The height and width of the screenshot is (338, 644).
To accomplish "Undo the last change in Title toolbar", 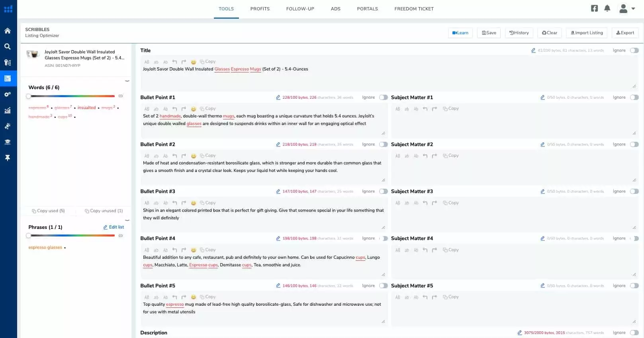I will click(x=174, y=62).
